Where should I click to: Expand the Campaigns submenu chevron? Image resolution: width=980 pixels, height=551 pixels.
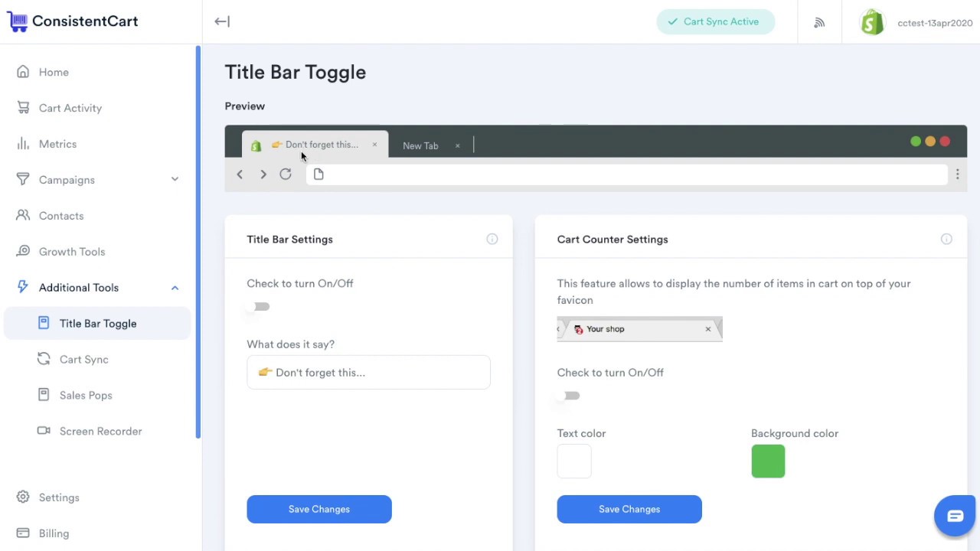coord(175,180)
